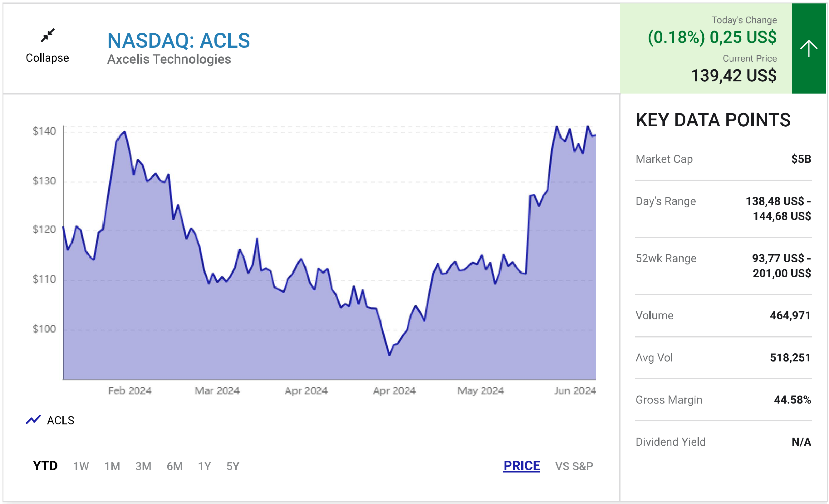Select the 3M time range
This screenshot has height=504, width=829.
tap(143, 466)
